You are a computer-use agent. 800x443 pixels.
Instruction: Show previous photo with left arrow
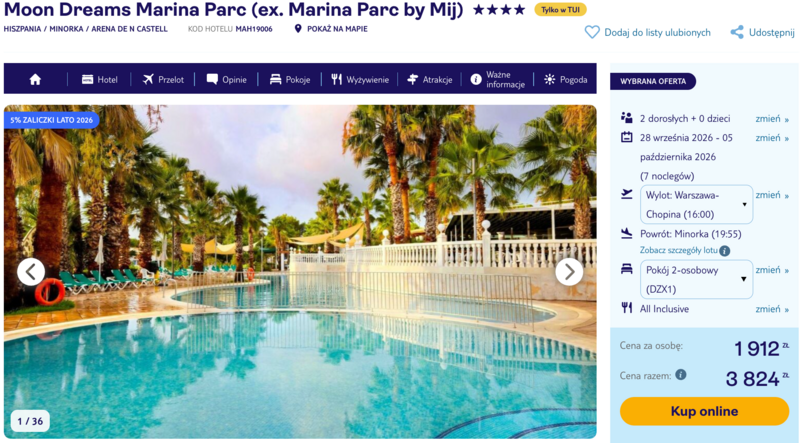click(31, 272)
